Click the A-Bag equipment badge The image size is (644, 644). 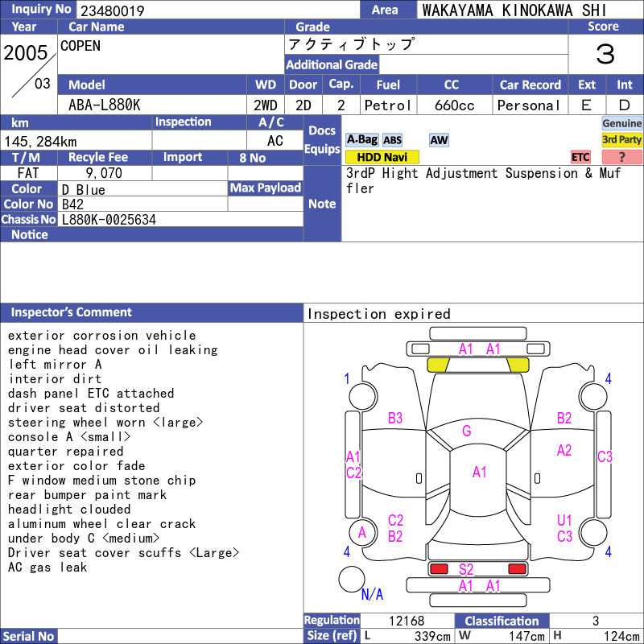click(361, 140)
